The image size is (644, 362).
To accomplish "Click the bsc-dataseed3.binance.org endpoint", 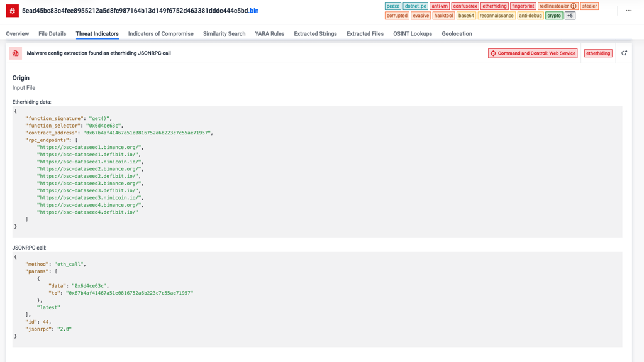I will 89,184.
